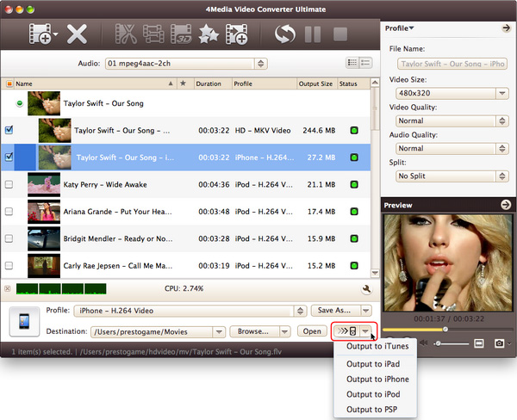
Task: Click the Effects stars toolbar icon
Action: pyautogui.click(x=209, y=34)
